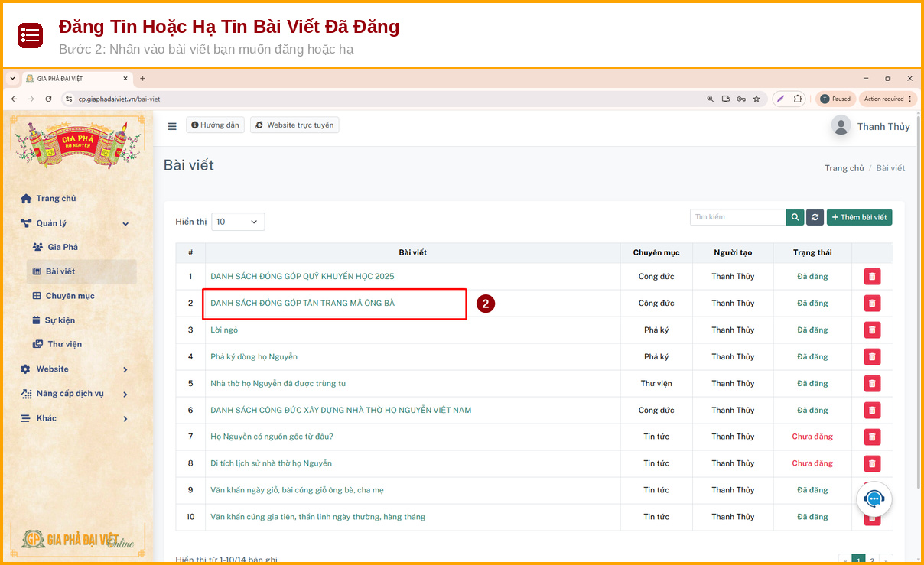Delete Phả ký dòng họ Nguyễn article
Image resolution: width=924 pixels, height=565 pixels.
(x=872, y=357)
